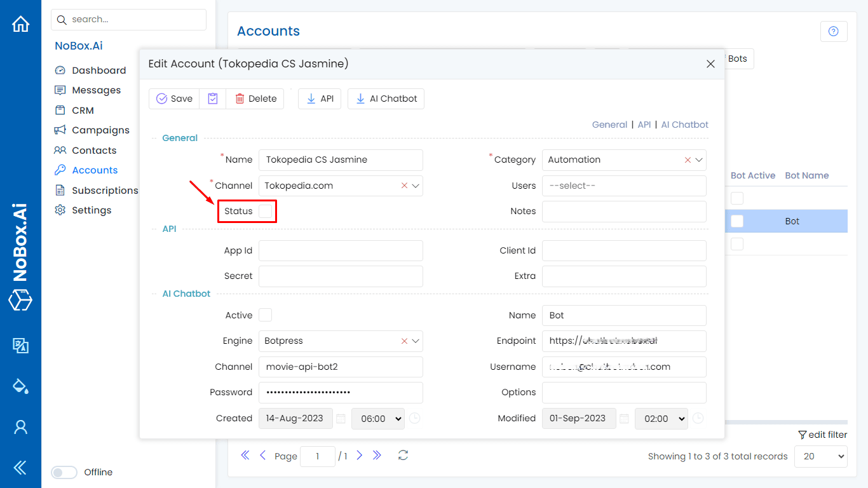Click the home icon in the sidebar

pos(21,24)
